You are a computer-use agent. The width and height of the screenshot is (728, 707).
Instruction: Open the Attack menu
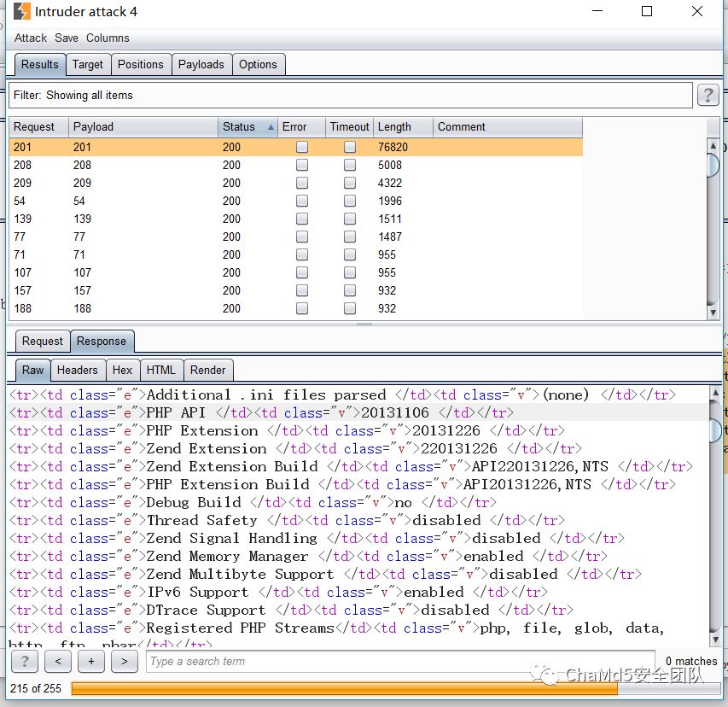pyautogui.click(x=31, y=38)
